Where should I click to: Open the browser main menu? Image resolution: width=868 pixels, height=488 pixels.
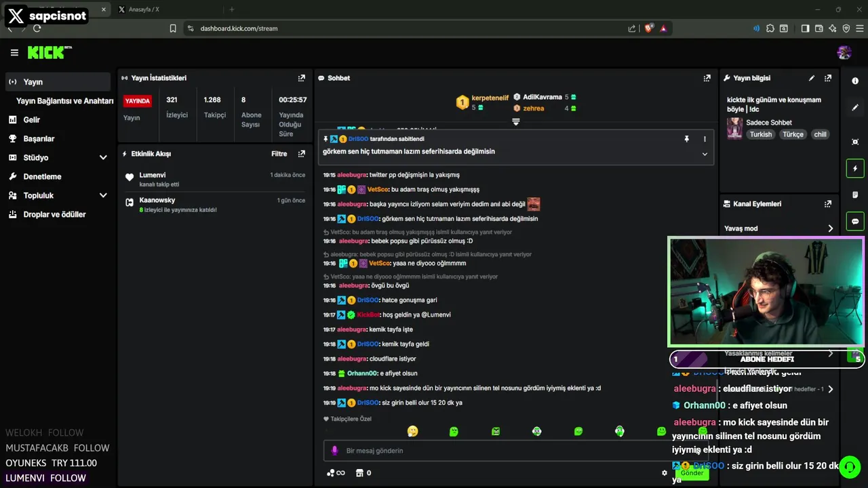pyautogui.click(x=859, y=28)
